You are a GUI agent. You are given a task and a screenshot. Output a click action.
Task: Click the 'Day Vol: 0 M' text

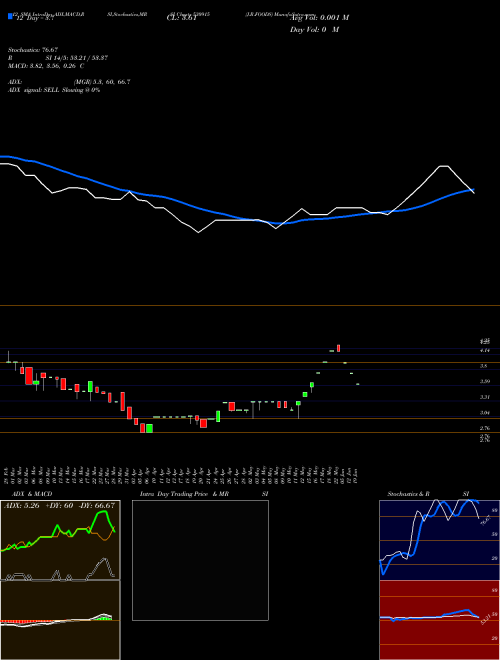[314, 30]
